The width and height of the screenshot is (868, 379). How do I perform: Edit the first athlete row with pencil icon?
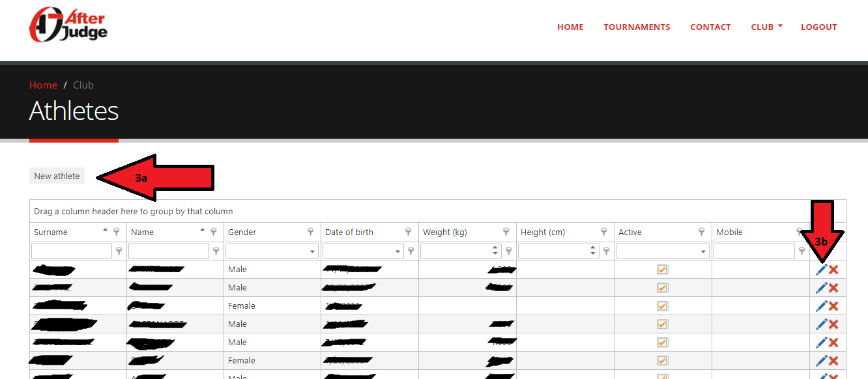(x=821, y=270)
